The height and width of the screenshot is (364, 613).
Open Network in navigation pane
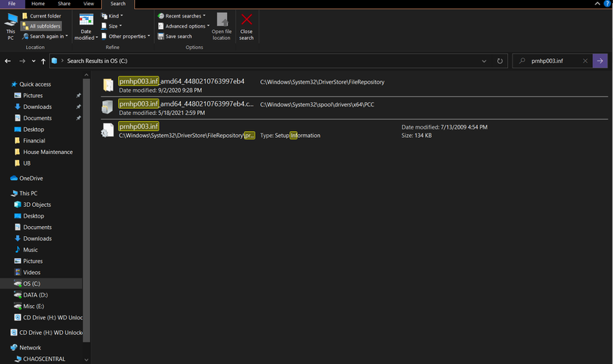[x=30, y=348]
